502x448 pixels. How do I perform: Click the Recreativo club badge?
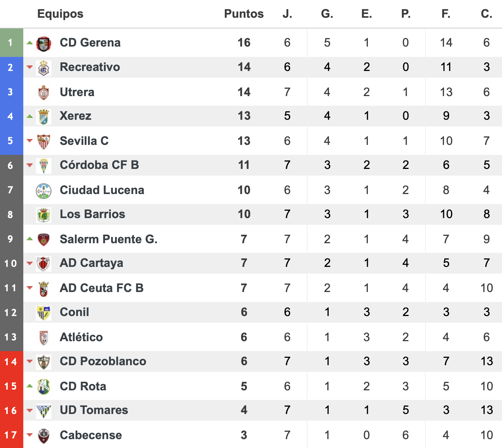[x=44, y=68]
